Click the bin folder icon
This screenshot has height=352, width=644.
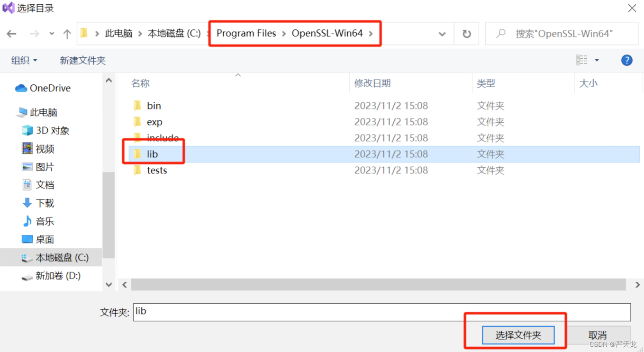pyautogui.click(x=137, y=106)
